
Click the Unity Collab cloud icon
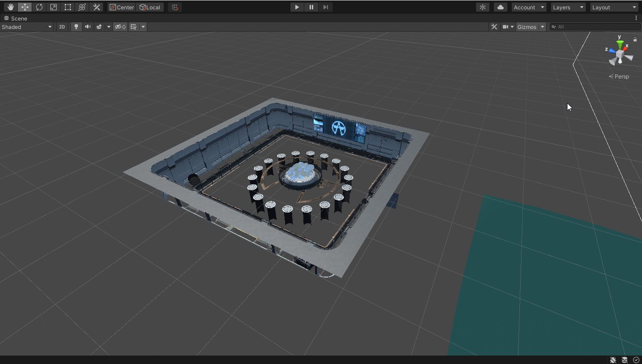click(500, 7)
